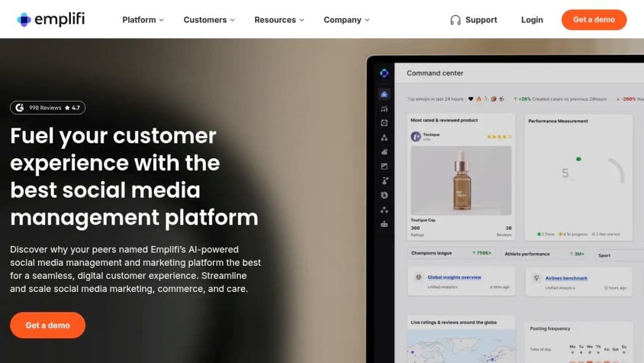Click the world map in Live ratings card

pyautogui.click(x=461, y=346)
